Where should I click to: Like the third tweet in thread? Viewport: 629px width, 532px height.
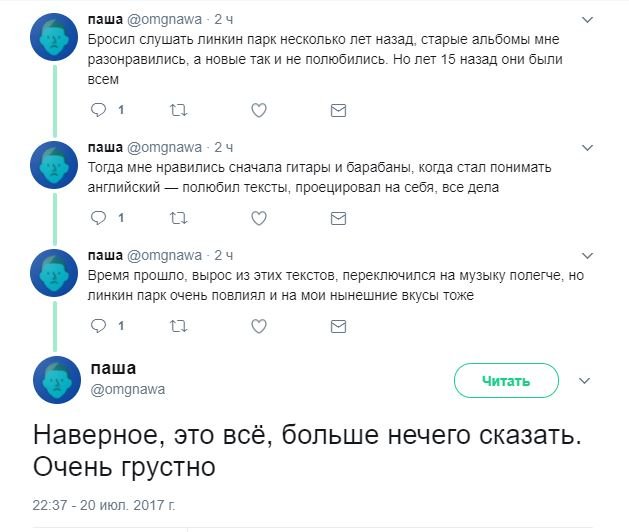pyautogui.click(x=258, y=326)
